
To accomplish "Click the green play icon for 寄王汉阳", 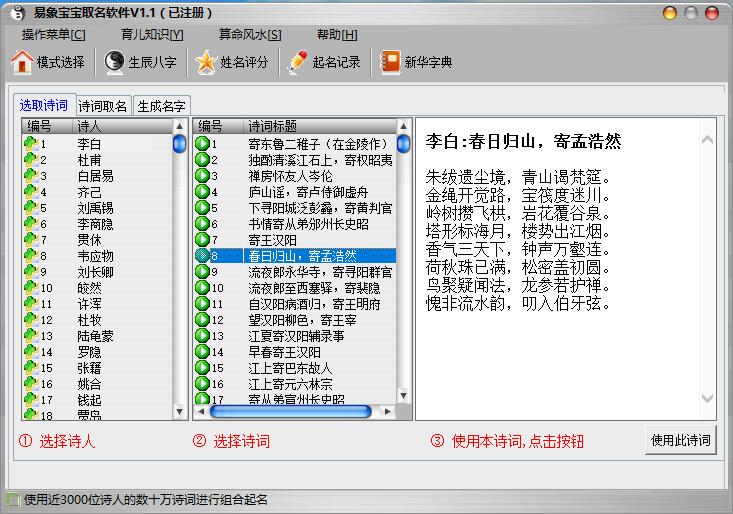I will 202,239.
